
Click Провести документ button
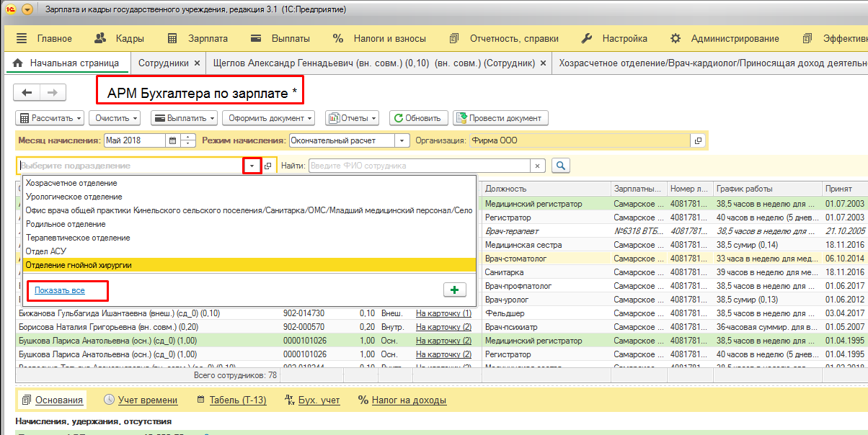click(500, 118)
